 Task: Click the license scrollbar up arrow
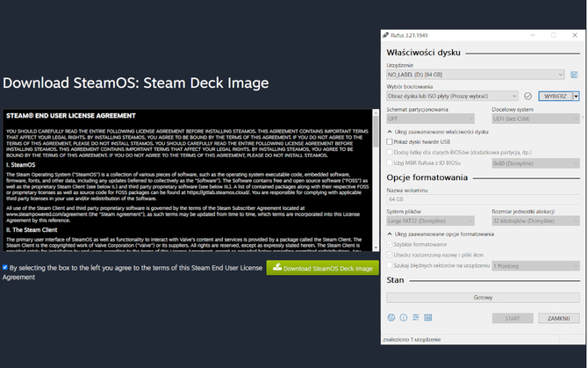[x=376, y=112]
